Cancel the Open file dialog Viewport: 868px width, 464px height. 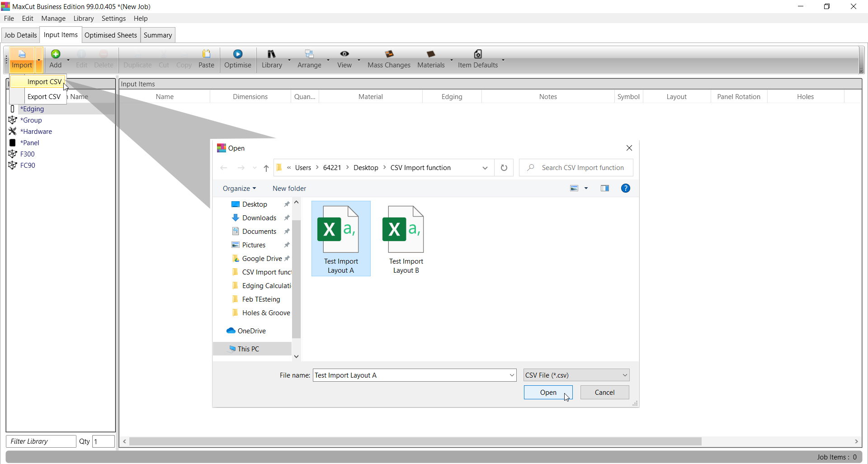pyautogui.click(x=604, y=393)
